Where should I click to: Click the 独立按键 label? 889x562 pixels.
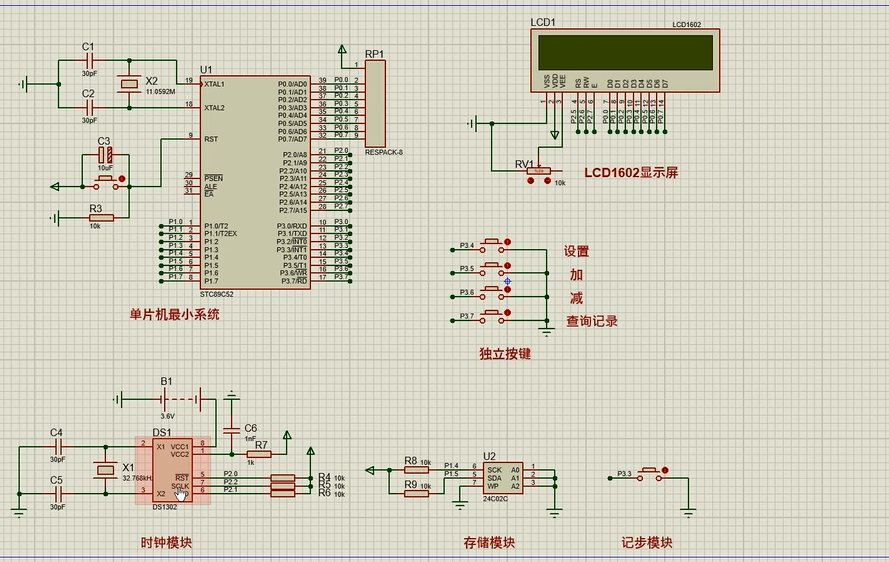coord(505,354)
